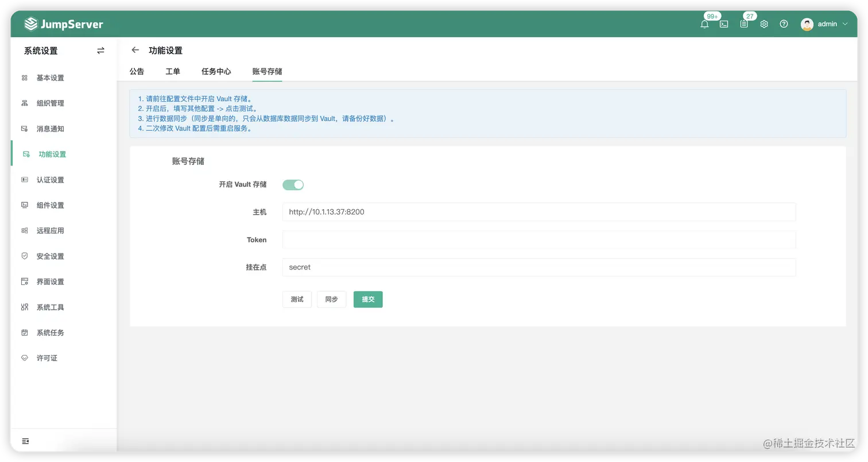Click the 系统设置 sidebar heading
The width and height of the screenshot is (868, 462).
(41, 51)
